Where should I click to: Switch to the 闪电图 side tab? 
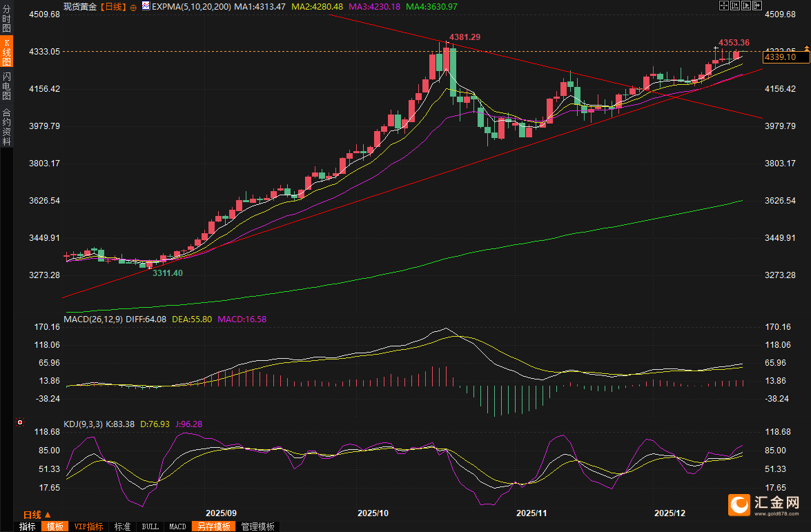tap(6, 86)
